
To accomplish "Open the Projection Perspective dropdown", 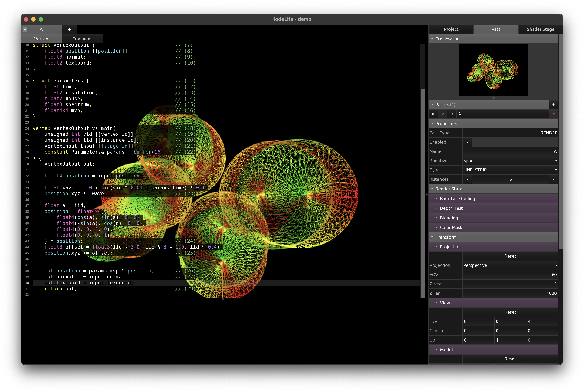I will 510,265.
